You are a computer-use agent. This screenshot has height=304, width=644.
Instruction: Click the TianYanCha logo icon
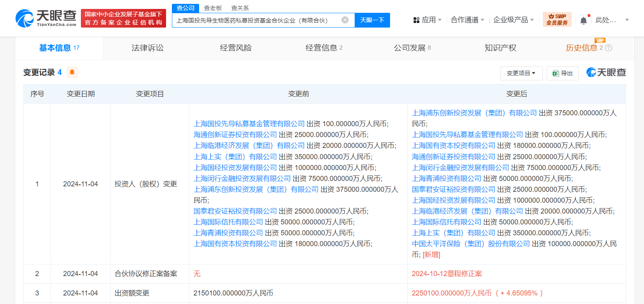(25, 18)
